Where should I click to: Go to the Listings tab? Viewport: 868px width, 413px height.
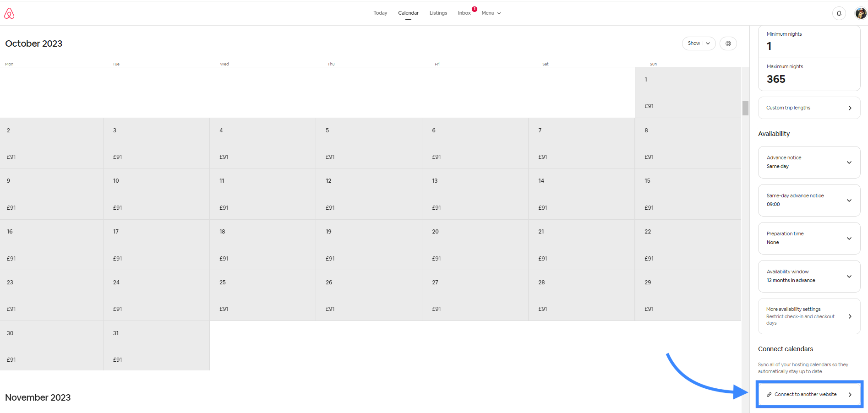point(438,13)
